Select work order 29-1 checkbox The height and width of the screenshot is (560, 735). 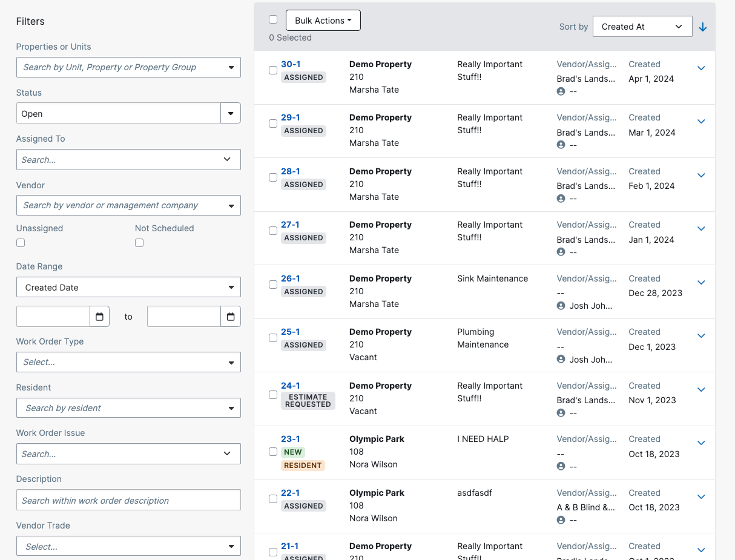pyautogui.click(x=273, y=124)
